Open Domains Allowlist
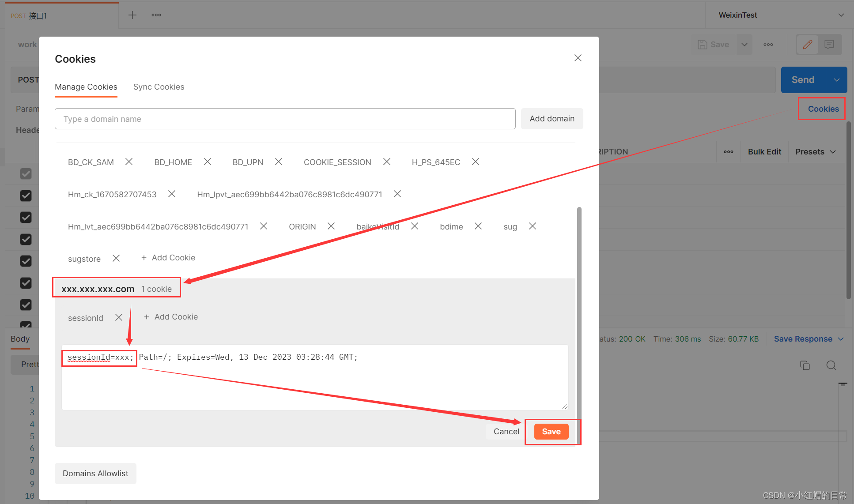This screenshot has height=504, width=854. tap(95, 474)
